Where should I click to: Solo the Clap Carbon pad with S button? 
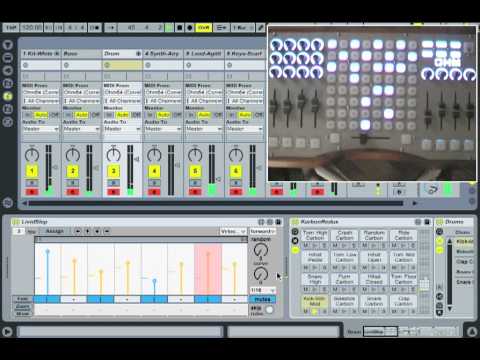point(413,311)
